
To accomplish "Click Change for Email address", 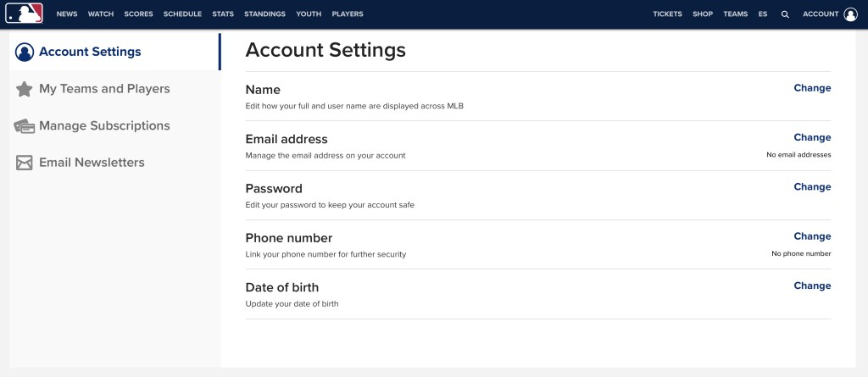I will (x=812, y=137).
